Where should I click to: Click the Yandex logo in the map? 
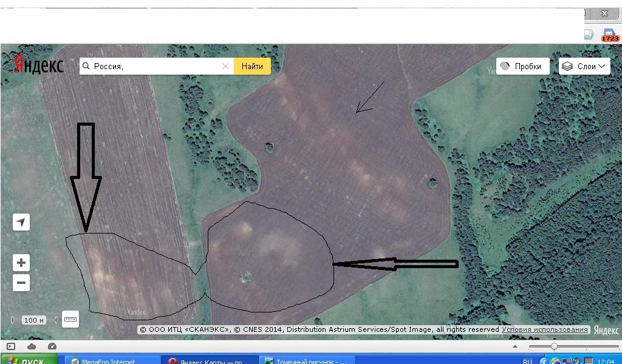pyautogui.click(x=39, y=64)
